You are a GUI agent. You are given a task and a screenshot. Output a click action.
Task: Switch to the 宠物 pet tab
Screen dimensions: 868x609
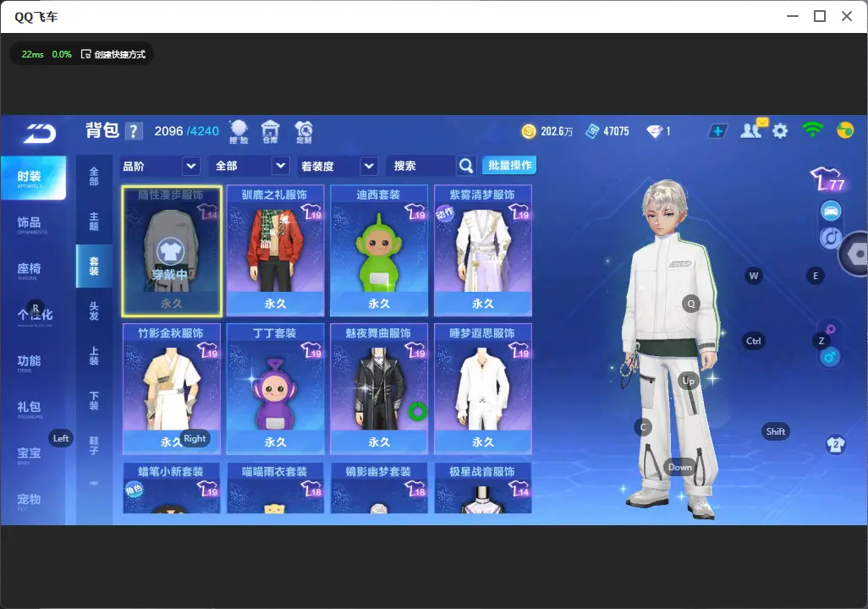coord(32,501)
